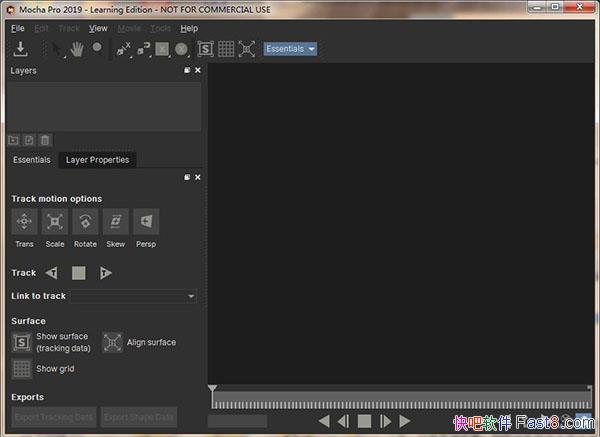Click the delete layer trash icon
Screen dimensions: 600x437
[45, 140]
